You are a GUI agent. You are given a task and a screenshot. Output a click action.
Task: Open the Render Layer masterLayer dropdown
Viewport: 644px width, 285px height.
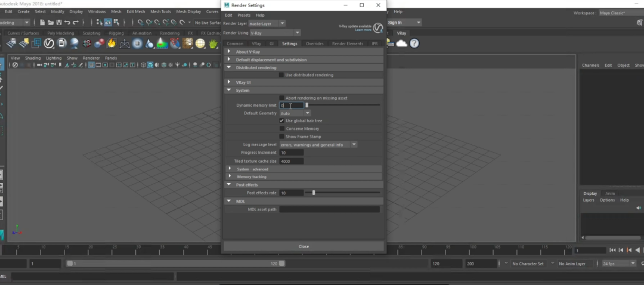(267, 23)
